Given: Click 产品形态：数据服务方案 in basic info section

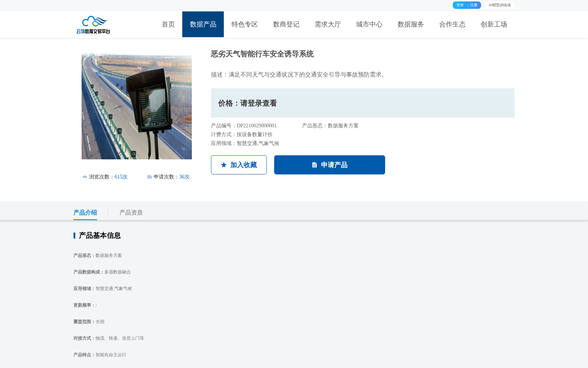Looking at the screenshot, I should (98, 256).
